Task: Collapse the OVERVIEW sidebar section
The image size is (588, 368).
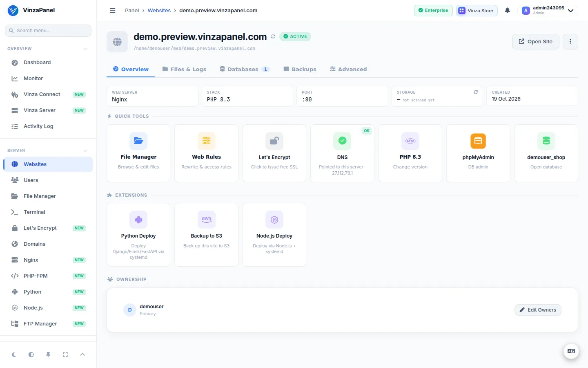Action: pyautogui.click(x=85, y=49)
